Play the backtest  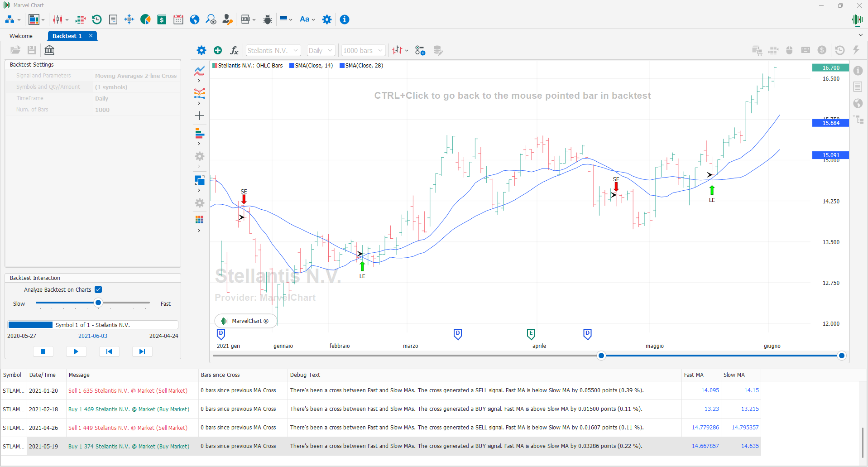tap(76, 351)
